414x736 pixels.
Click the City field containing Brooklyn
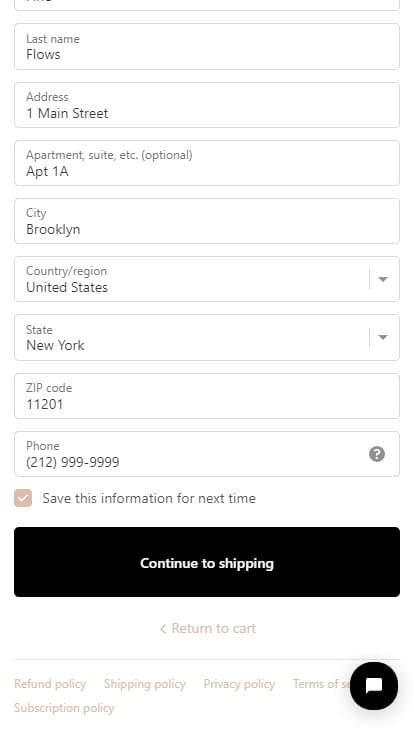(207, 221)
